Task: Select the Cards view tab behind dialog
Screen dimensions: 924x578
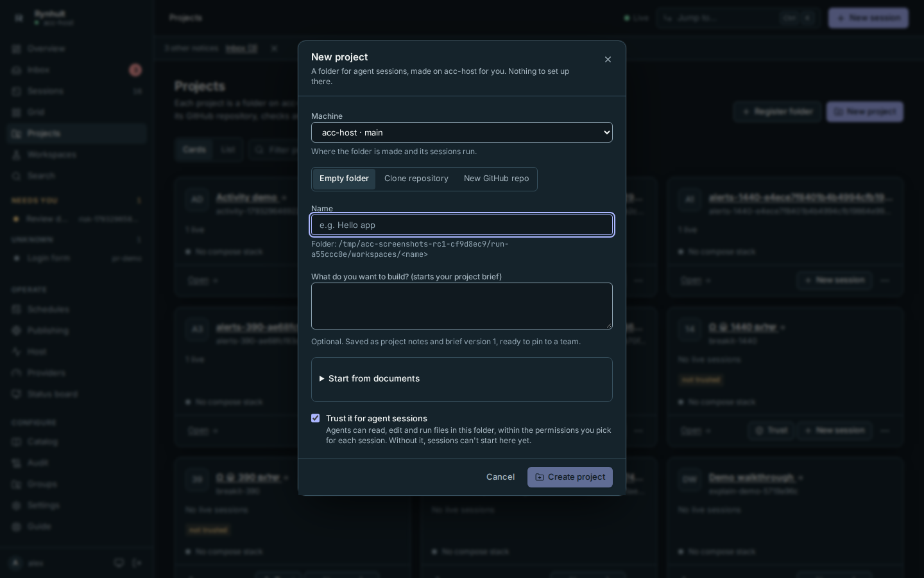Action: 194,150
